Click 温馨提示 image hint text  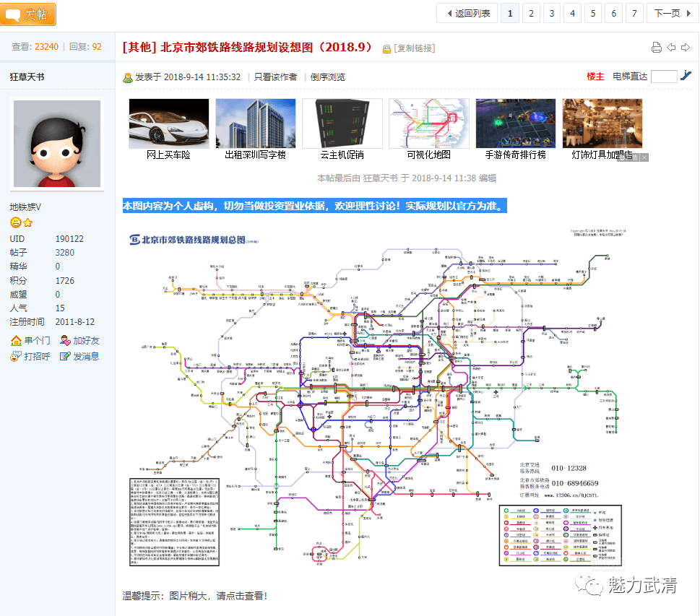point(195,596)
